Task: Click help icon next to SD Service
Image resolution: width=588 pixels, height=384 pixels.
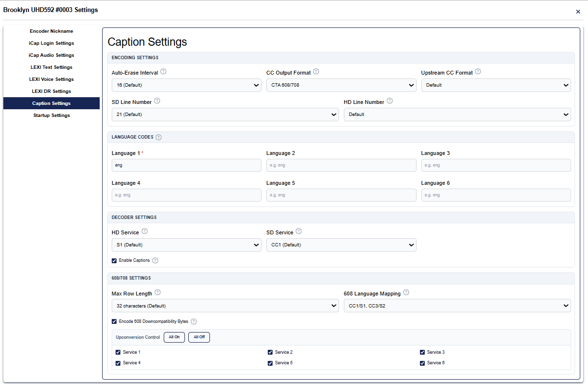Action: coord(299,231)
